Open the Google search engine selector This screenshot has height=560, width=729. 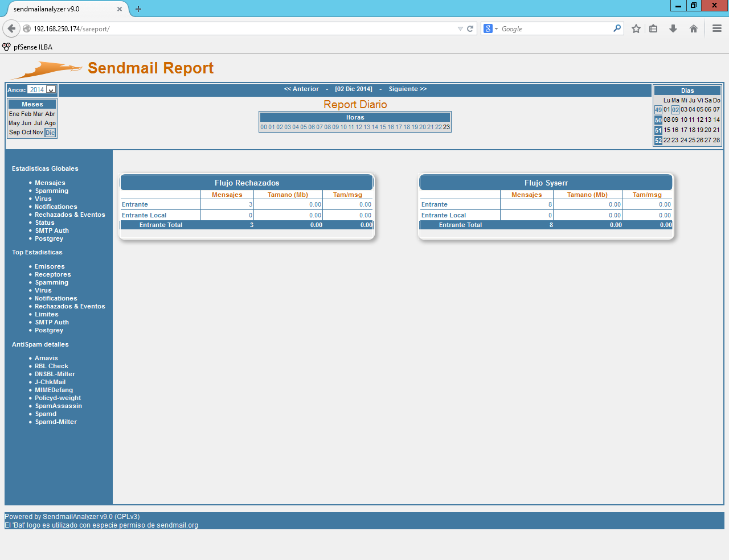490,28
